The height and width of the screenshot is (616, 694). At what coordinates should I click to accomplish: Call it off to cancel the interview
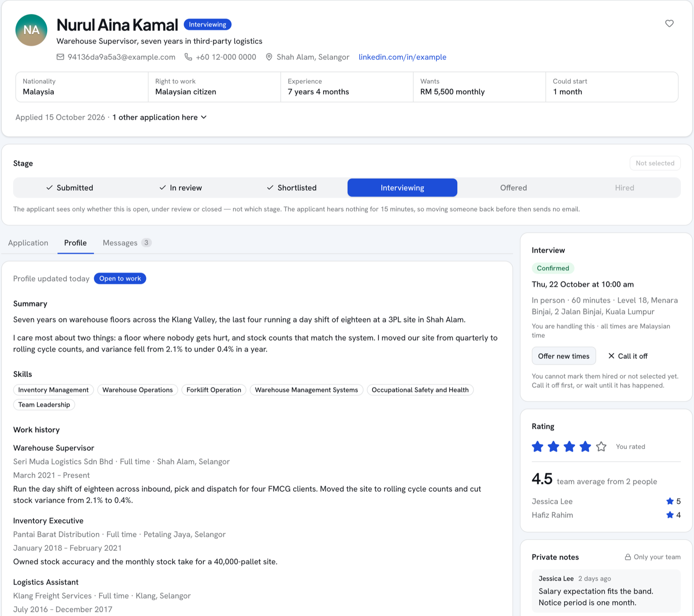pyautogui.click(x=628, y=356)
